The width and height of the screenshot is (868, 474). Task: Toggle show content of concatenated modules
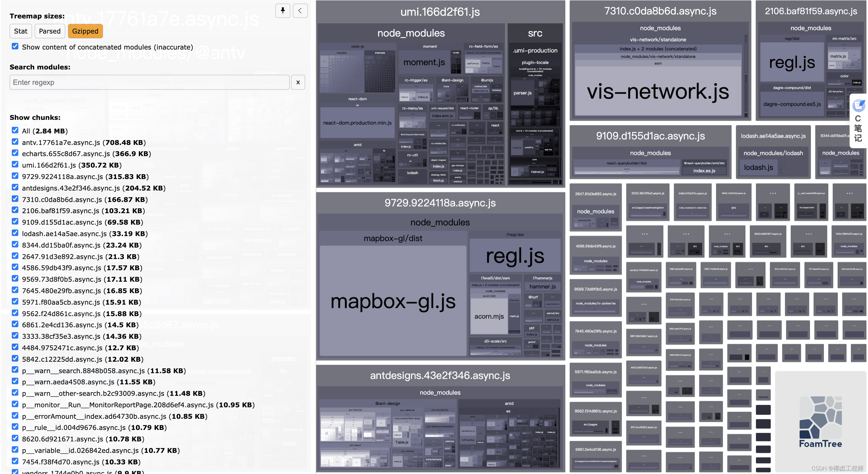pos(15,46)
